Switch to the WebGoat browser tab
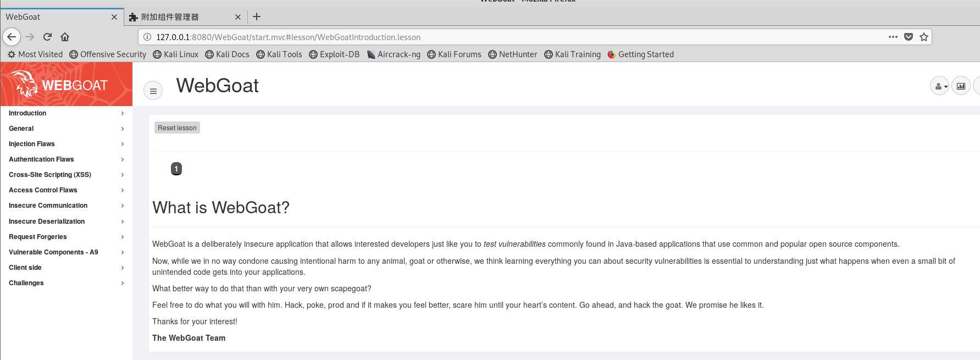 point(62,17)
